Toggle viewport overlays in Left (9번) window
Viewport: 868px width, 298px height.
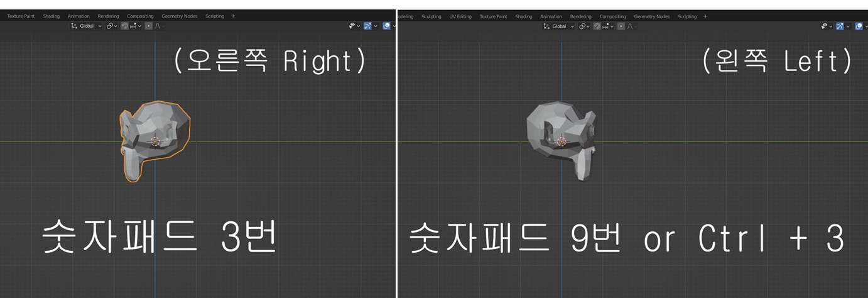click(x=859, y=26)
